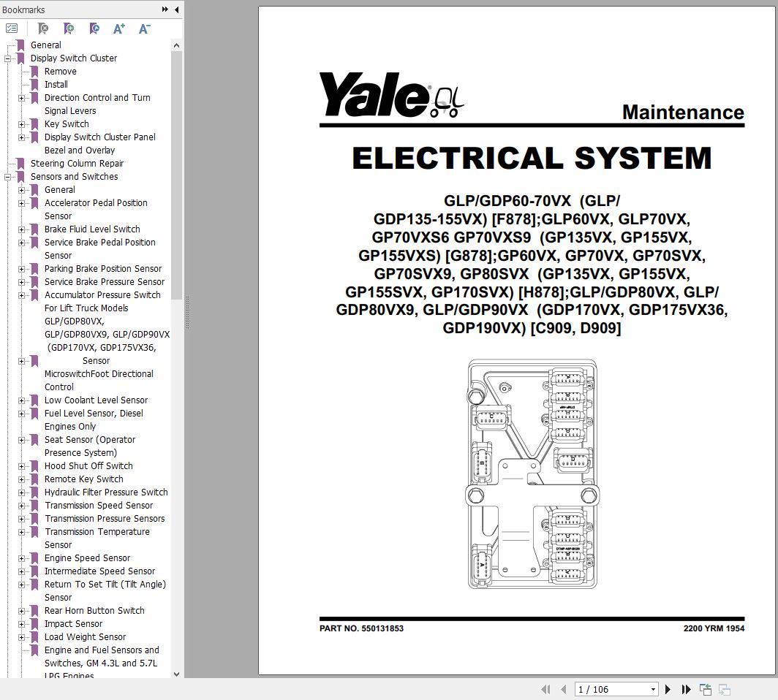Open the Display Switch Cluster bookmark
Image resolution: width=778 pixels, height=700 pixels.
(x=73, y=58)
